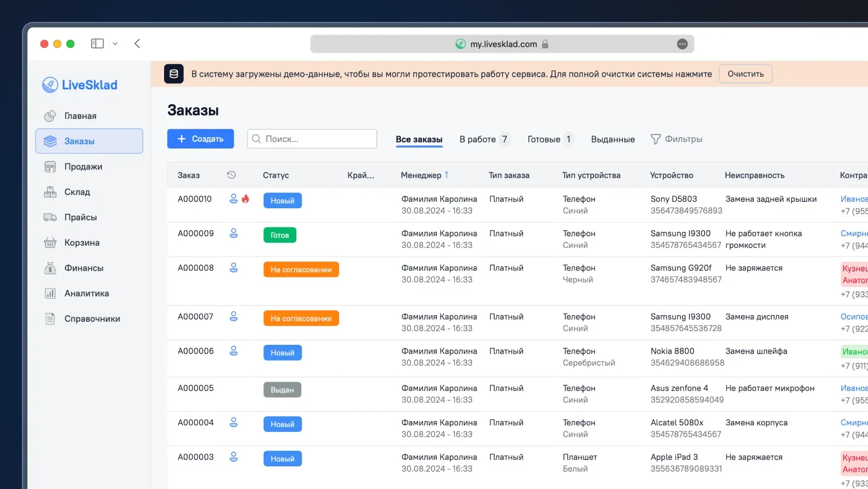The width and height of the screenshot is (868, 489).
Task: Click the Справочники document icon
Action: pyautogui.click(x=50, y=319)
